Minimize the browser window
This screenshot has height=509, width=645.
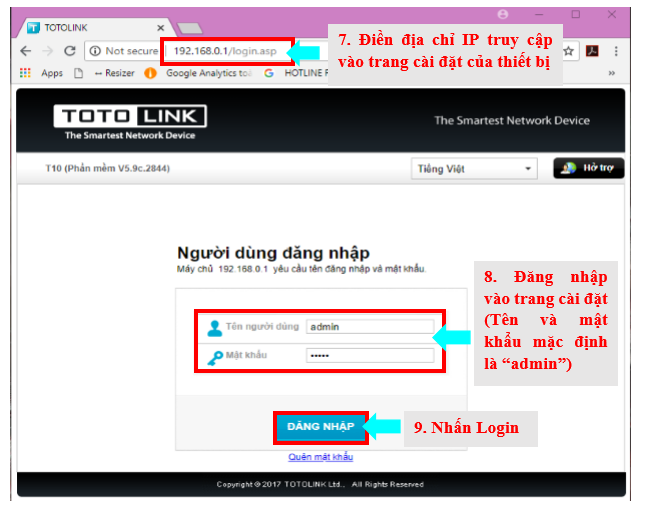click(539, 14)
